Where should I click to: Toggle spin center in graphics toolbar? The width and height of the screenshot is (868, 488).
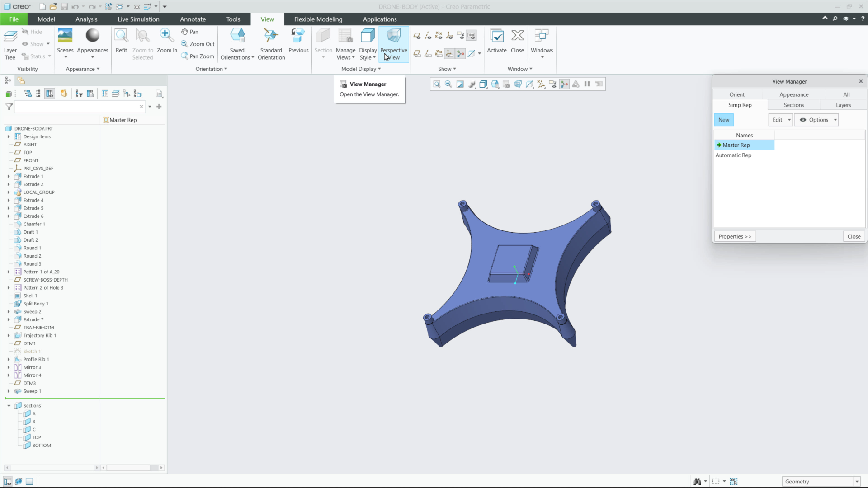[564, 84]
